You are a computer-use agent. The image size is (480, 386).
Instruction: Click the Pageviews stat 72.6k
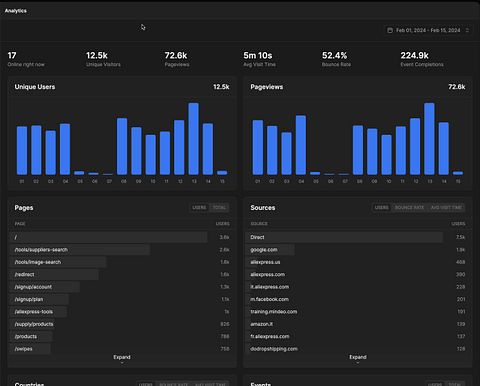click(177, 59)
